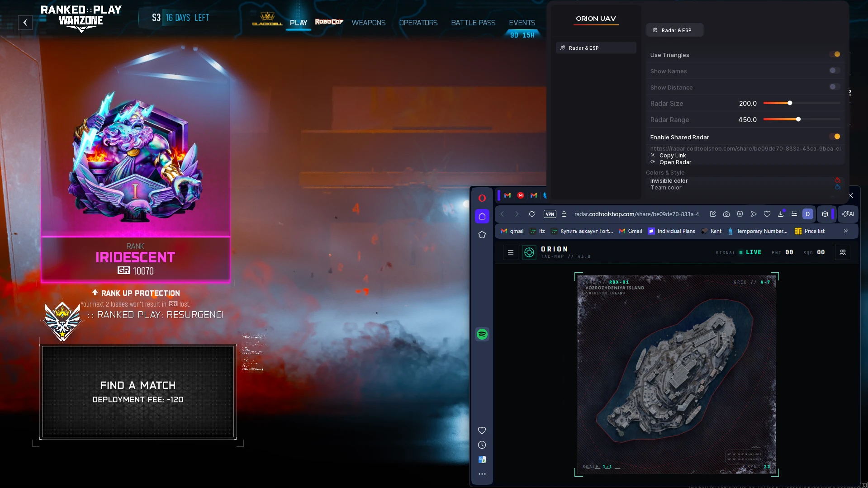Open the Temporary Number bookmark
This screenshot has height=488, width=868.
tap(758, 231)
